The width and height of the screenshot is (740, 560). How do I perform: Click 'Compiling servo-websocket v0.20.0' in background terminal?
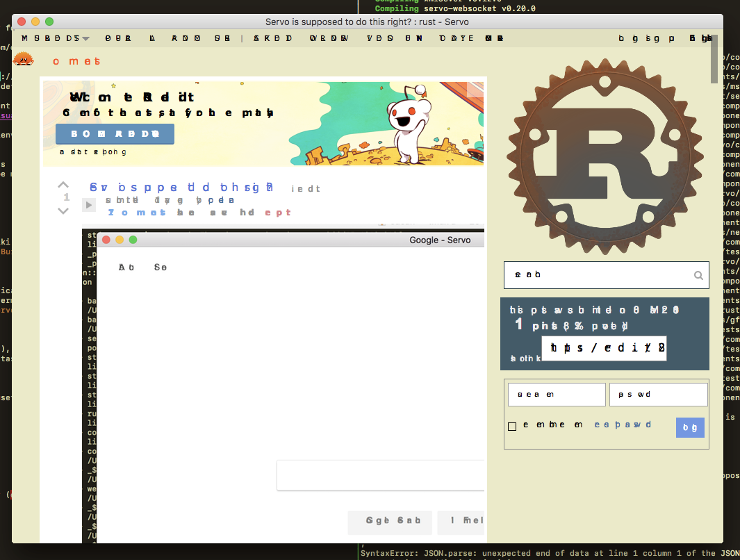coord(455,8)
